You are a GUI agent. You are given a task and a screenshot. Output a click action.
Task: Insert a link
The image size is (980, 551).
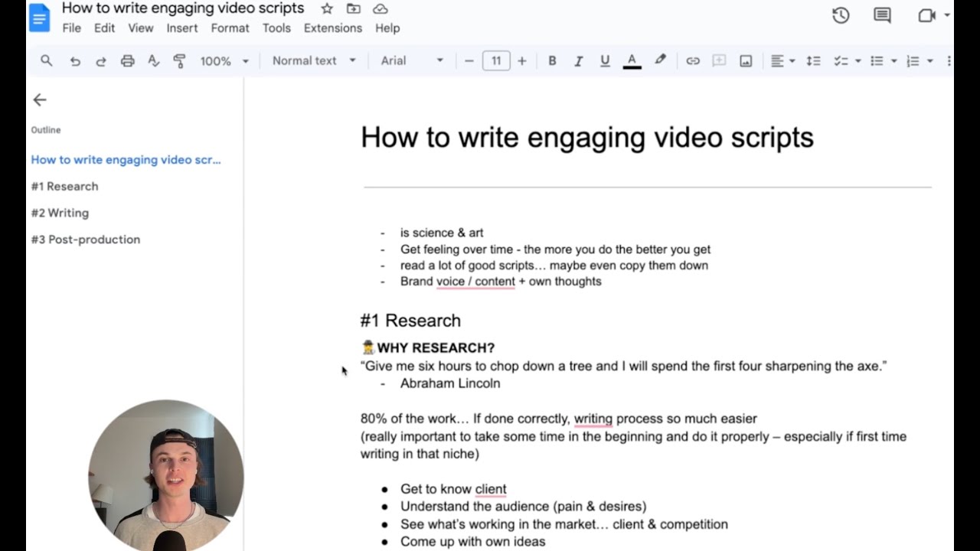coord(693,60)
